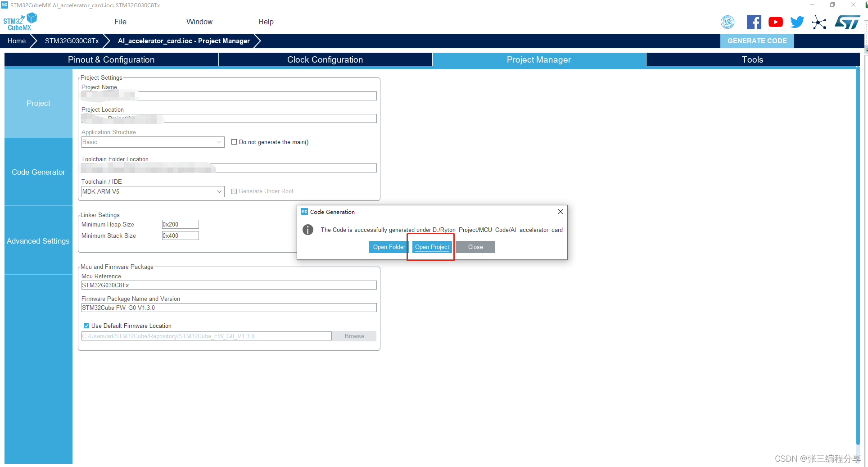868x467 pixels.
Task: Go to Home breadcrumb
Action: 17,41
